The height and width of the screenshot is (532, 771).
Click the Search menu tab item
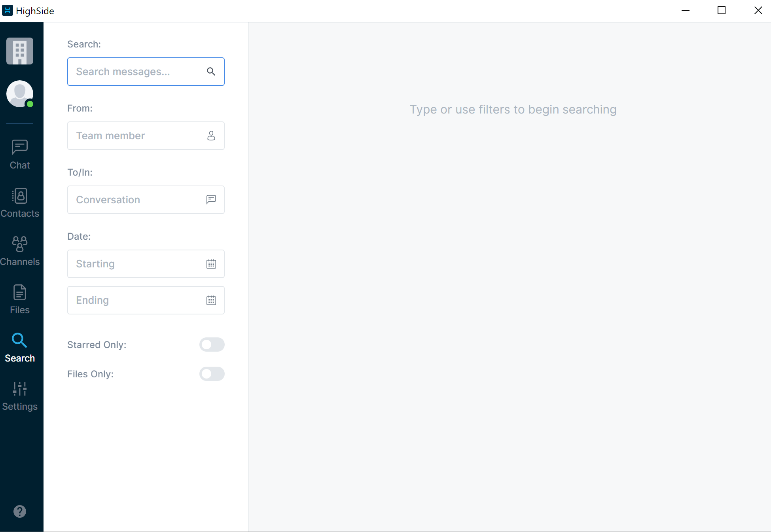coord(20,347)
